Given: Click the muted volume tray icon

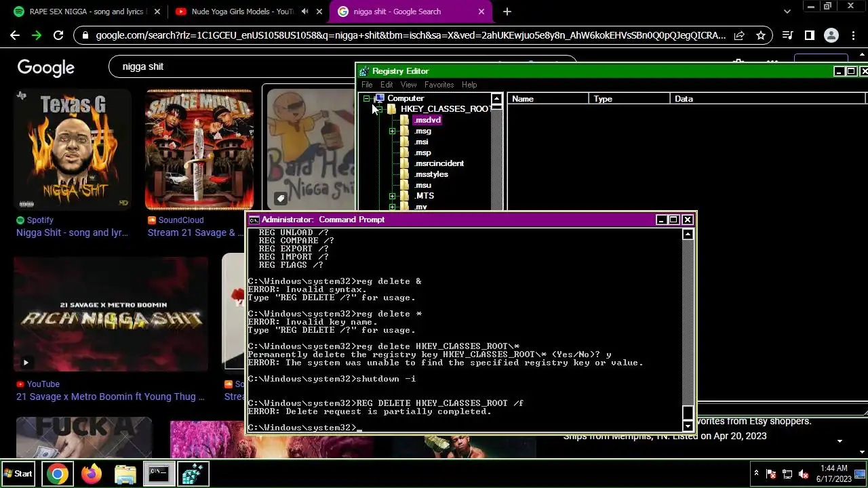Looking at the screenshot, I should (804, 474).
